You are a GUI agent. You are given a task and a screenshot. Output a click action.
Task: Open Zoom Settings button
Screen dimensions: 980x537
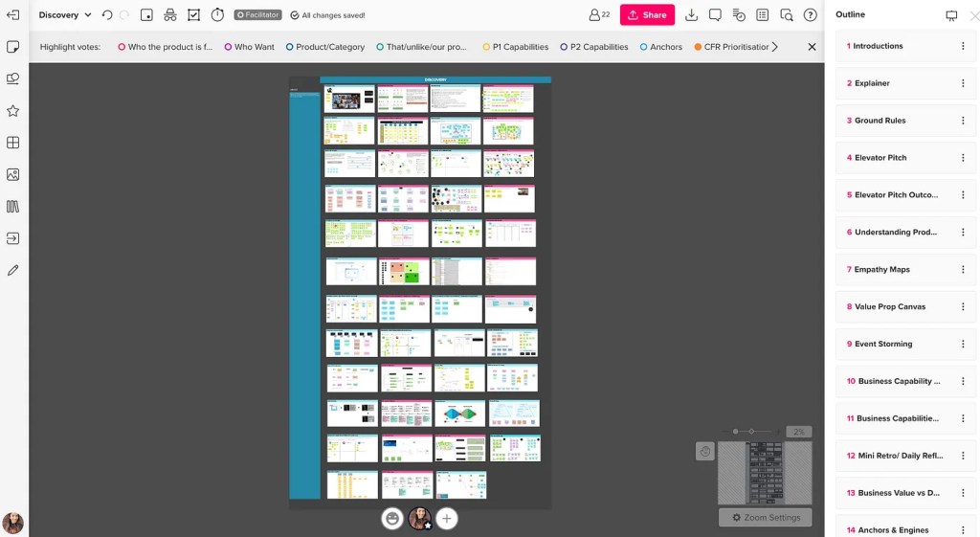coord(765,518)
